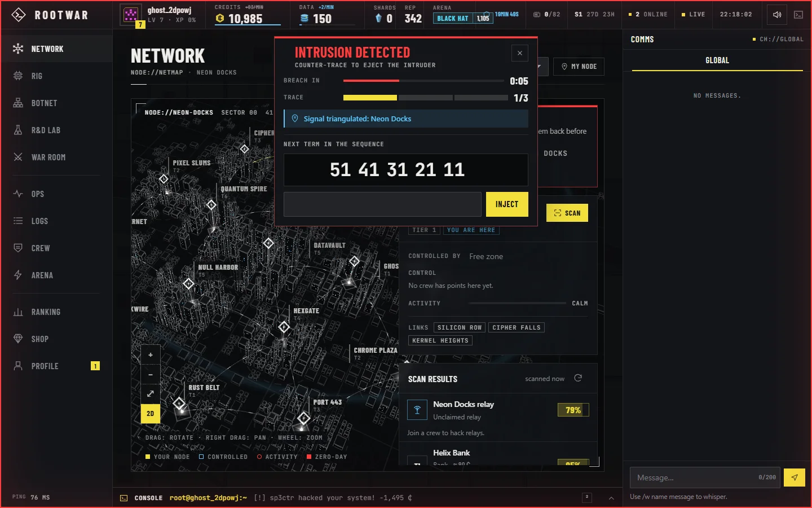The width and height of the screenshot is (812, 508).
Task: Click the ROOTWAR logo icon
Action: (x=19, y=15)
